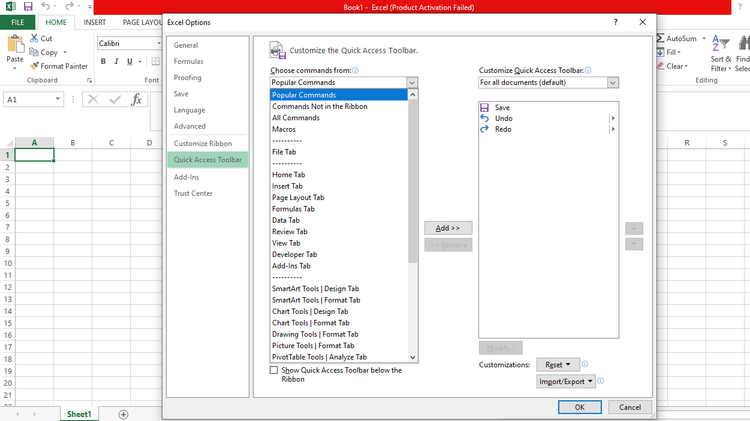Open the FILE tab

(18, 22)
